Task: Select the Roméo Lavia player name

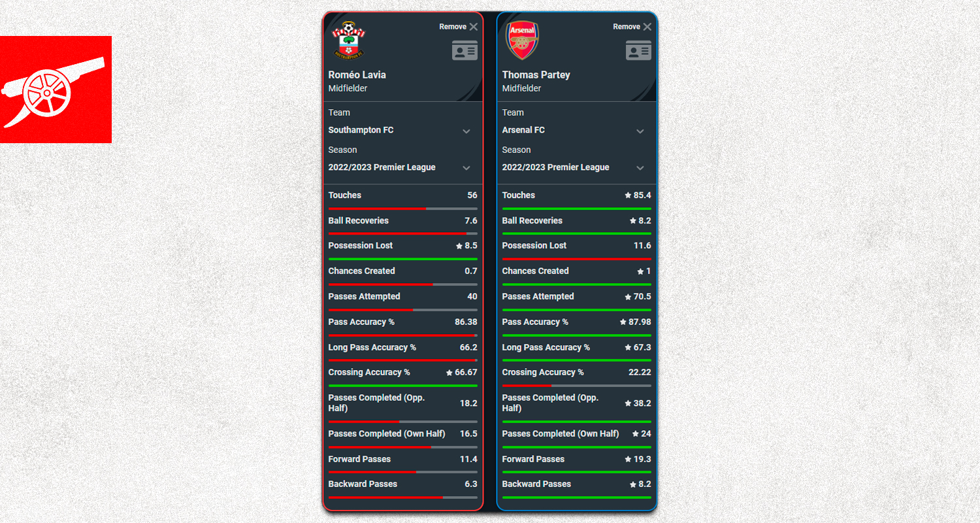Action: click(x=357, y=75)
